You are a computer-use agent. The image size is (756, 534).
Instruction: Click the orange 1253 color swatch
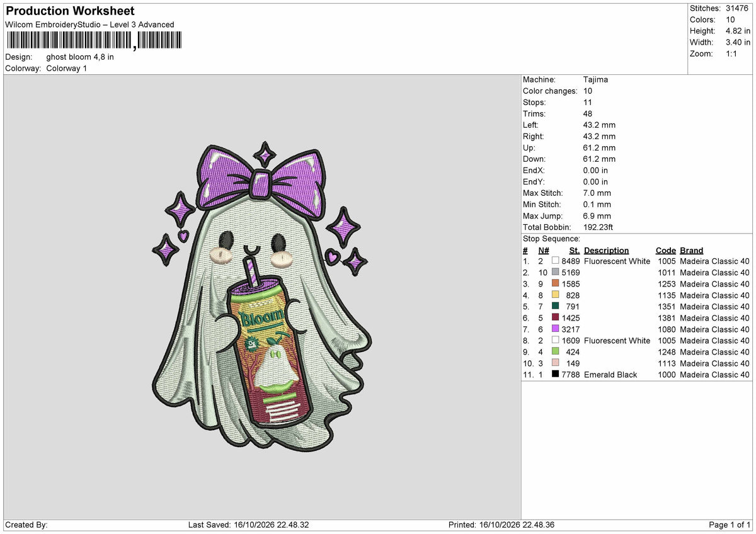[555, 284]
